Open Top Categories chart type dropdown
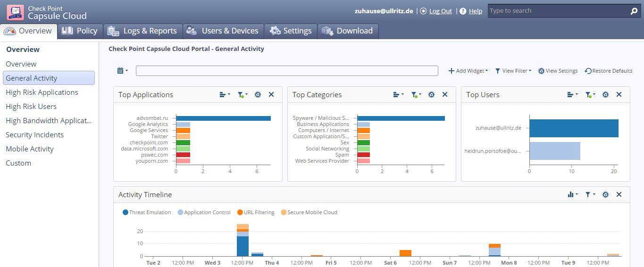Viewport: 644px width, 267px height. (399, 94)
